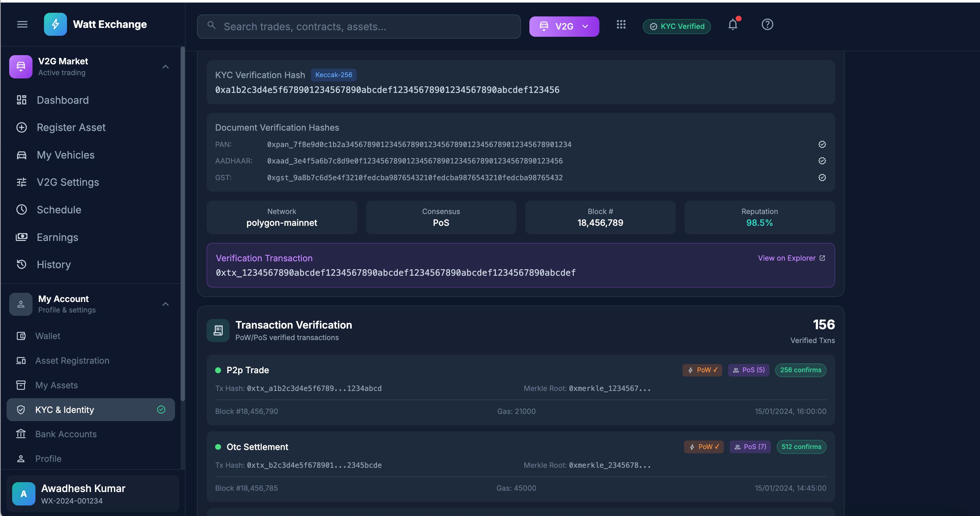Open the KYC & Identity page

tap(65, 410)
